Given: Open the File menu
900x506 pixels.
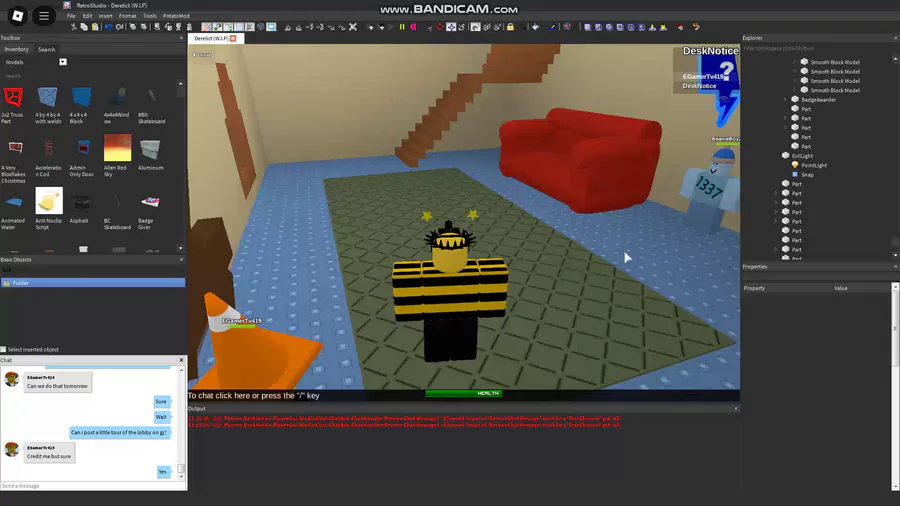Looking at the screenshot, I should click(x=71, y=16).
